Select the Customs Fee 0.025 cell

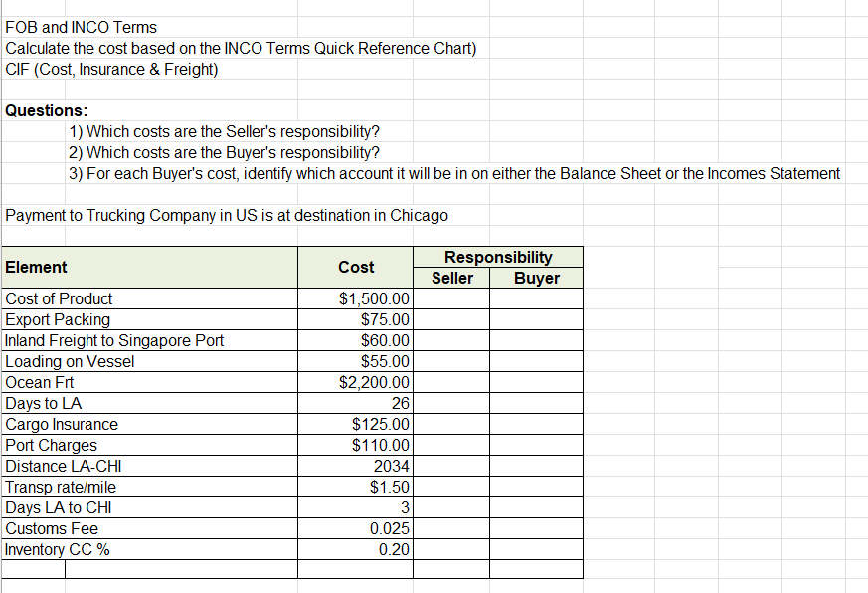tap(355, 528)
